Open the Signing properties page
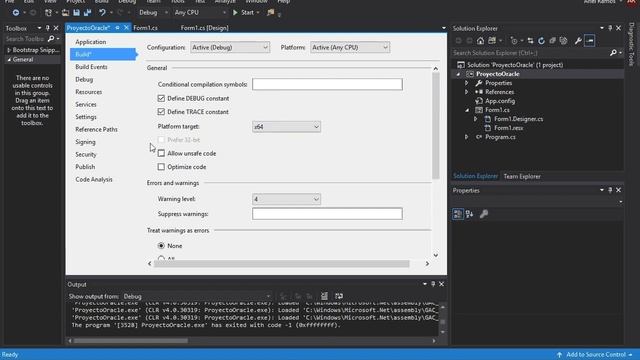Viewport: 640px width, 360px height. point(85,142)
